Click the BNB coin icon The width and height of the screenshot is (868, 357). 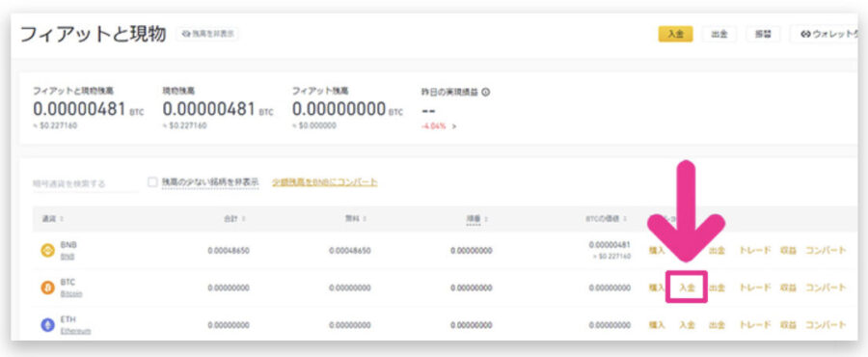(48, 251)
